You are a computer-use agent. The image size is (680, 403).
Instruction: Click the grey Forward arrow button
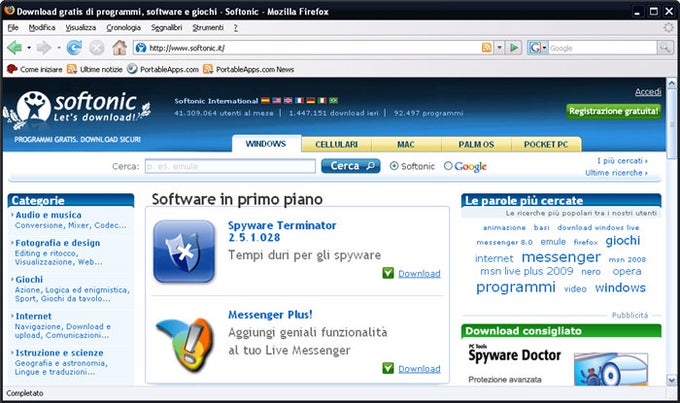pos(44,48)
